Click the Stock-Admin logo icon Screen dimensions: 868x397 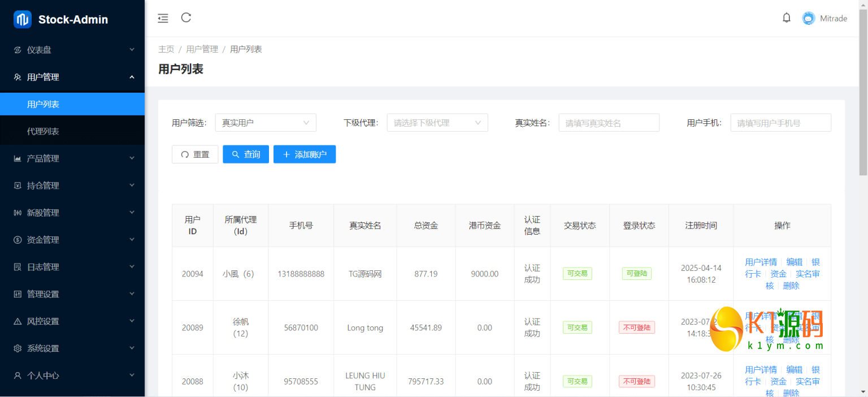pos(23,20)
